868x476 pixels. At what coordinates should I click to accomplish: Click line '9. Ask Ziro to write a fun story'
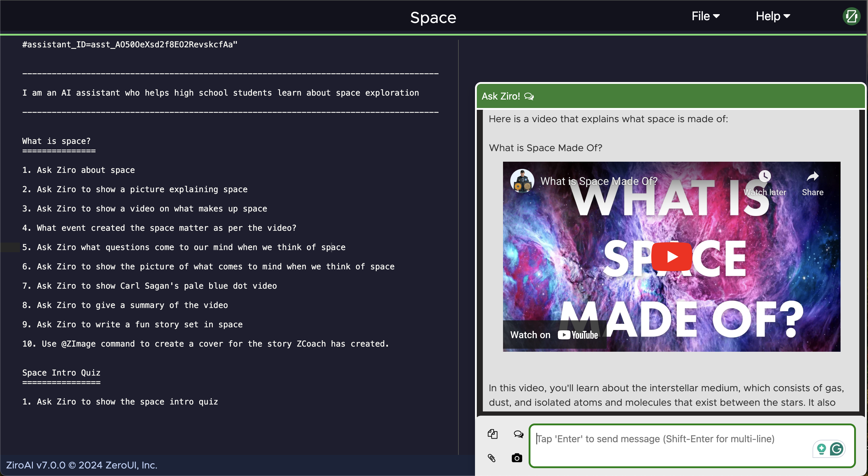[132, 324]
